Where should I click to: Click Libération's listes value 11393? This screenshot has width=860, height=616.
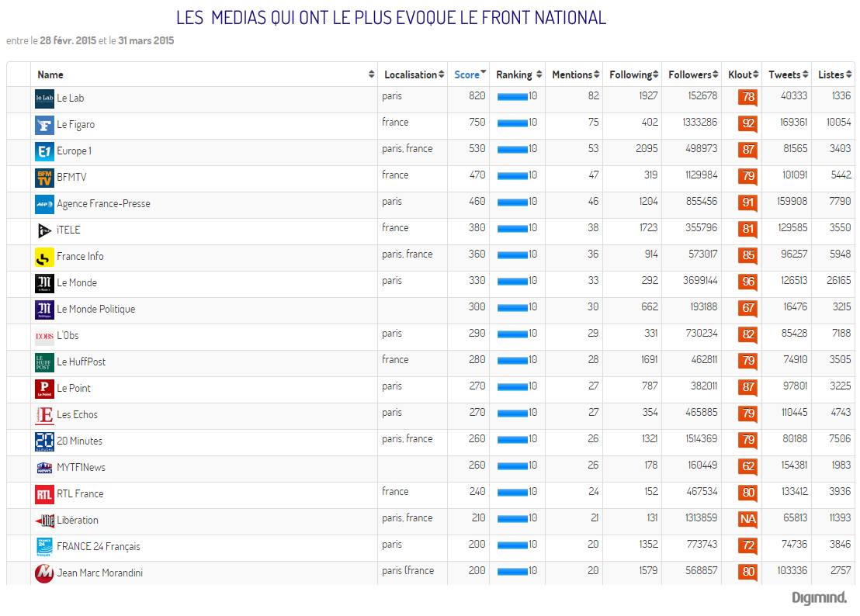click(x=841, y=518)
